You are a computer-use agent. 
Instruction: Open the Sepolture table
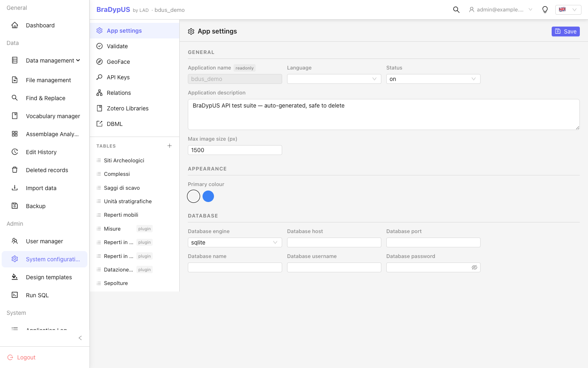tap(134, 283)
